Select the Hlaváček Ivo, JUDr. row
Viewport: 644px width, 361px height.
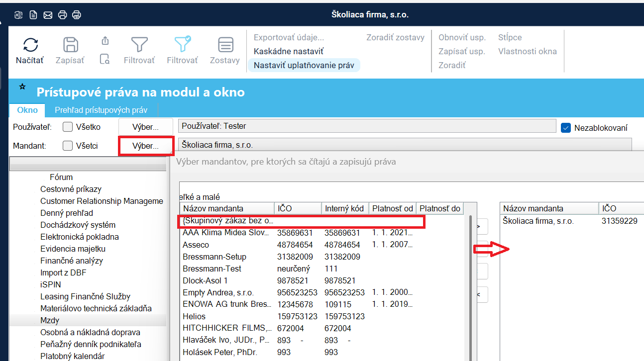tap(322, 340)
